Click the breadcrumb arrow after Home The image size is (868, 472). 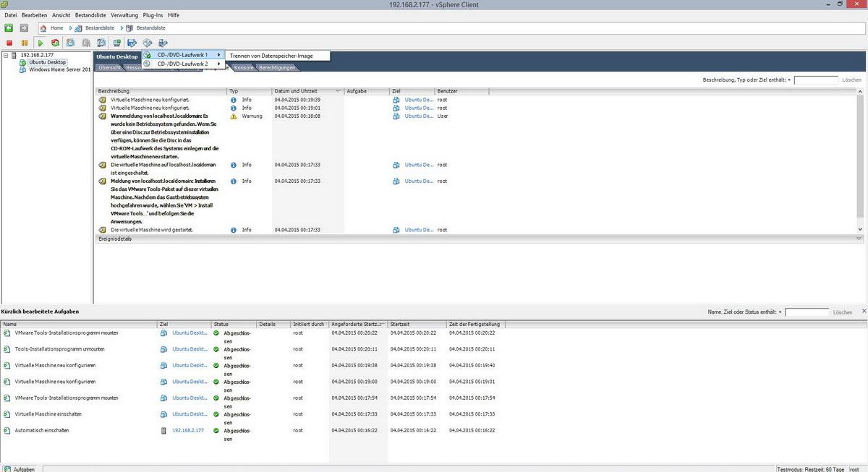(x=71, y=27)
